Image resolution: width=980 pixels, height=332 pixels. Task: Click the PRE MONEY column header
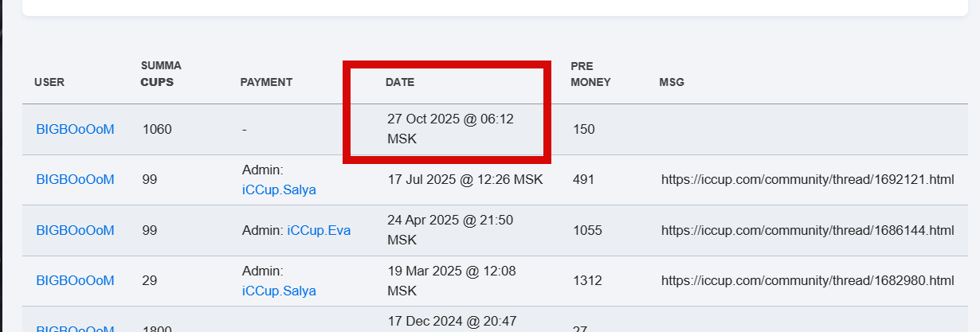pos(590,74)
